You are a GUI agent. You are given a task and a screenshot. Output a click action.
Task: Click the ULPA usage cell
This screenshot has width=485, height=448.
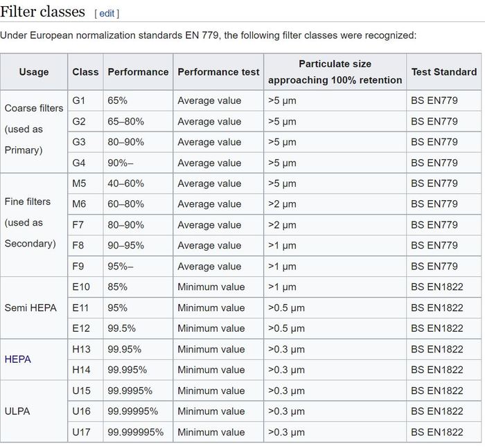[x=17, y=411]
